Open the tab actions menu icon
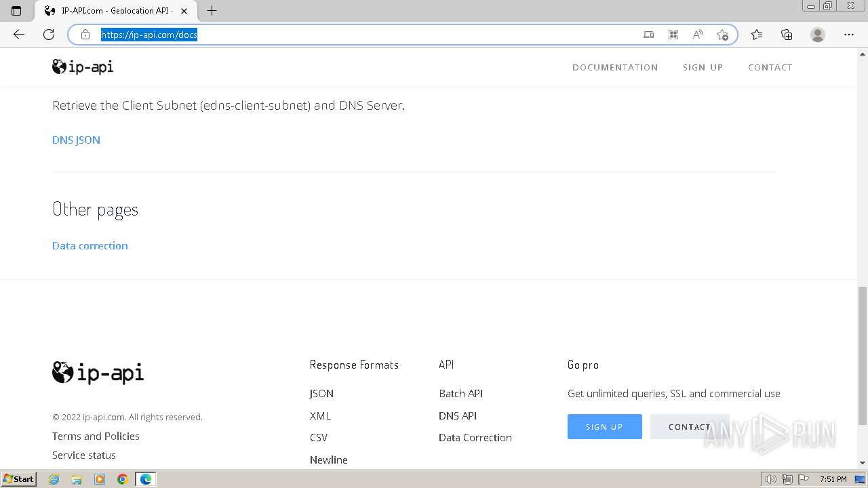The image size is (868, 488). 16,11
